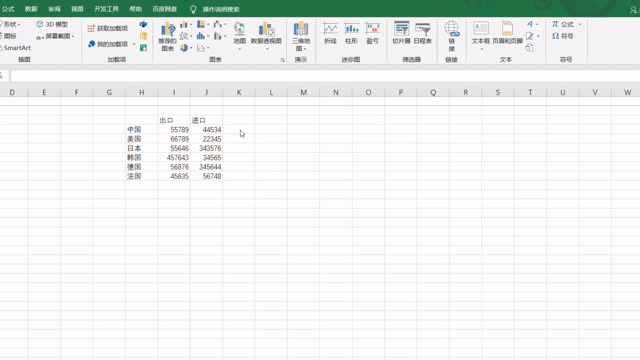Image resolution: width=640 pixels, height=360 pixels.
Task: Select cell containing 中国
Action: 142,130
